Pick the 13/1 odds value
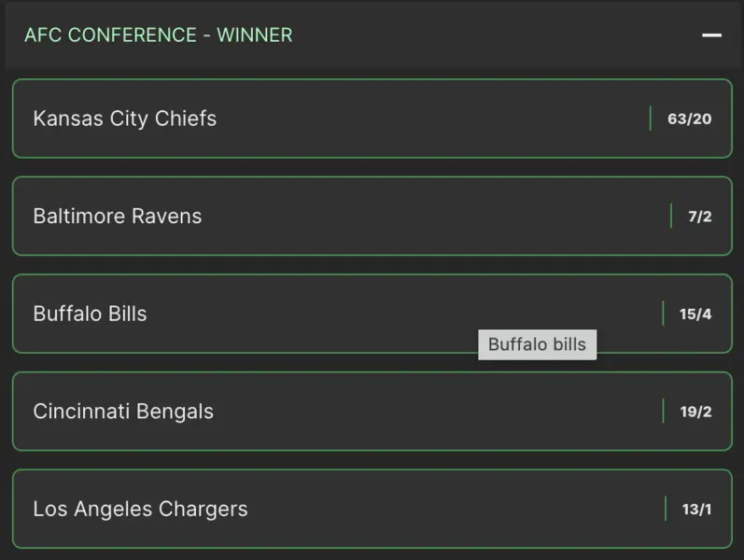The height and width of the screenshot is (560, 744). click(x=696, y=510)
